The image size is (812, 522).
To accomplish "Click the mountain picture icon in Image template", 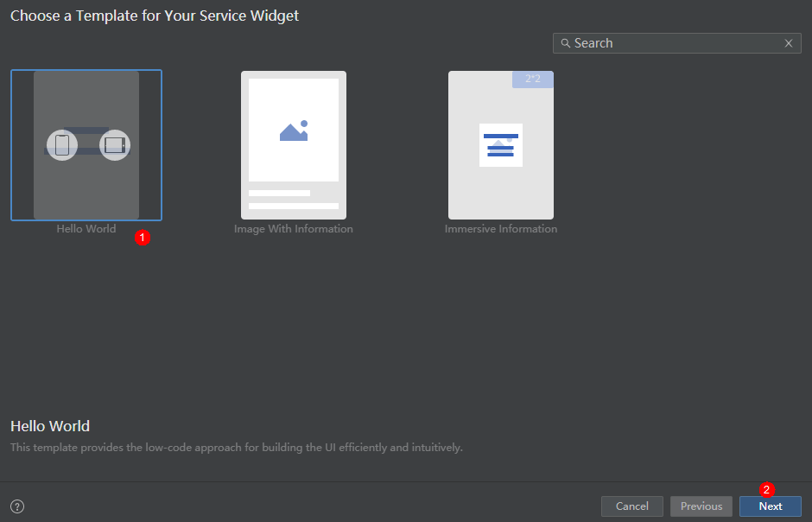I will point(294,130).
